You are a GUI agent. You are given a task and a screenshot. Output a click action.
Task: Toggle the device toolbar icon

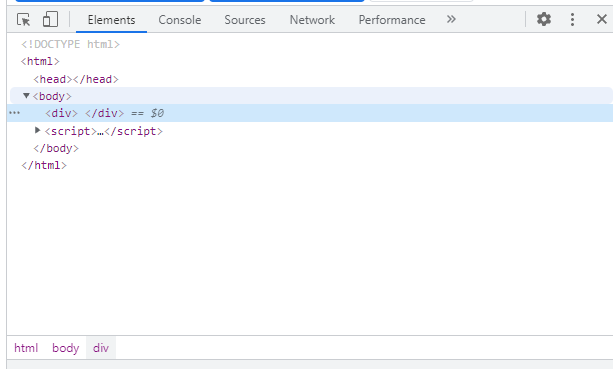pyautogui.click(x=50, y=19)
